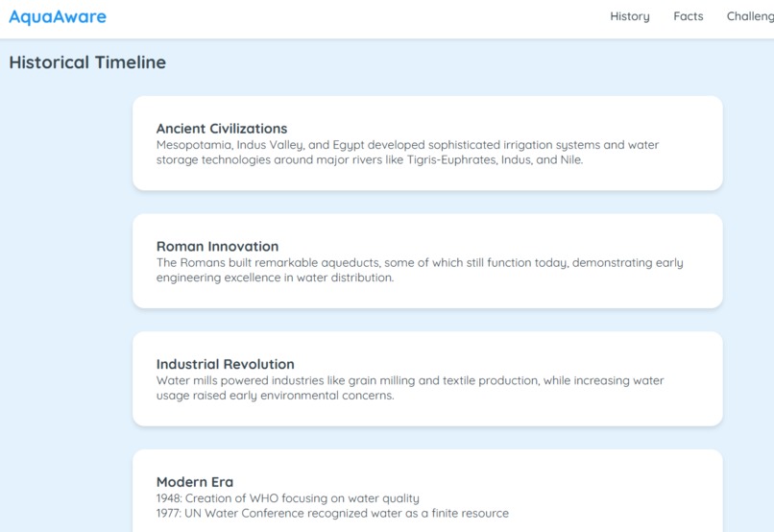Select the Modern Era card title
Image resolution: width=774 pixels, height=532 pixels.
195,482
